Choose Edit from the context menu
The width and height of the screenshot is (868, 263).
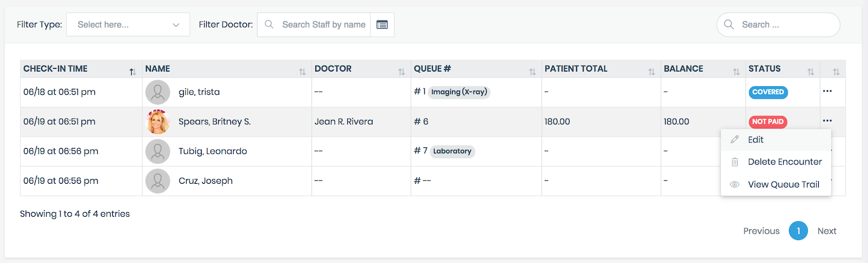coord(755,140)
